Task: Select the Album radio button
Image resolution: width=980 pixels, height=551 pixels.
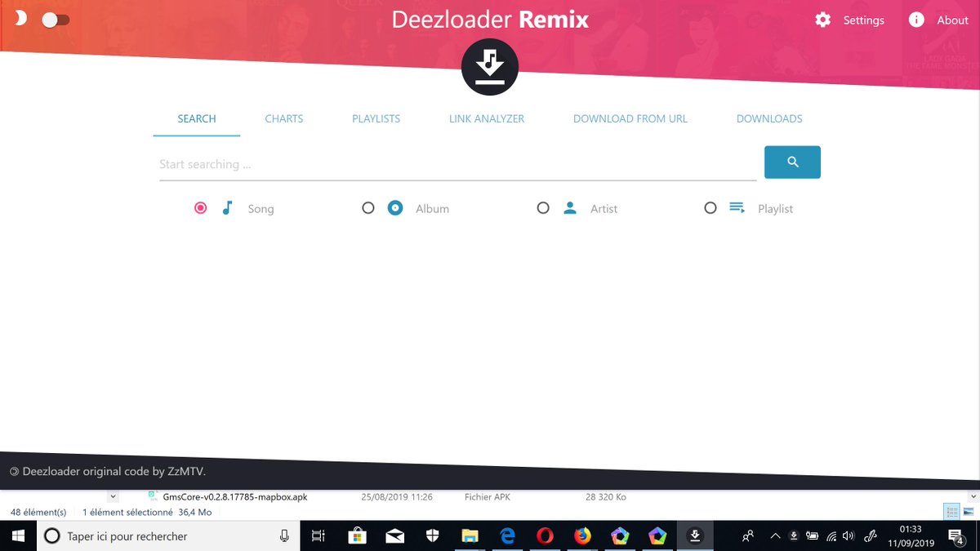Action: point(368,208)
